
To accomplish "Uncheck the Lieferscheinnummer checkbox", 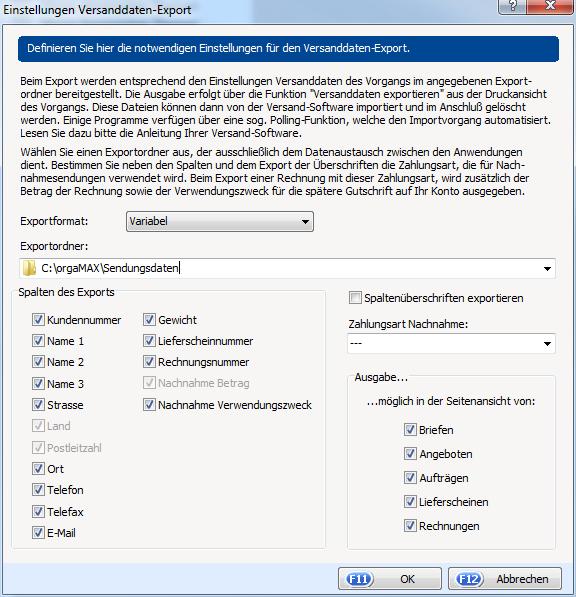I will 149,341.
